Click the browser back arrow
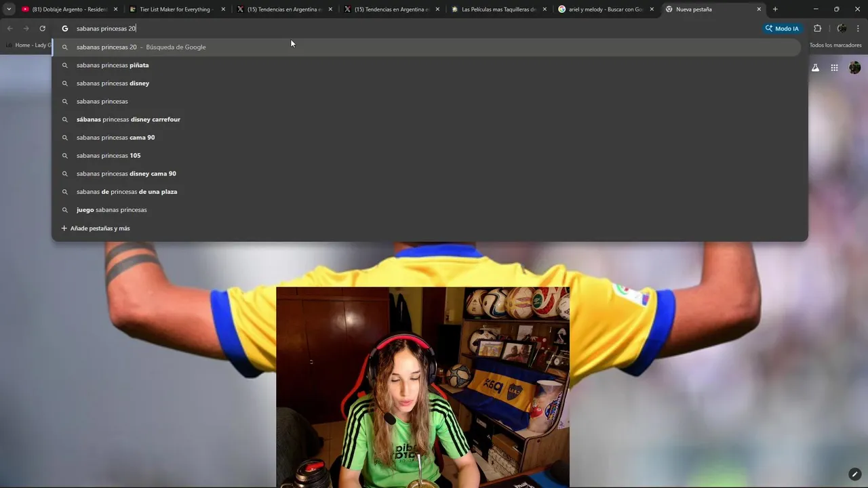 [x=9, y=28]
